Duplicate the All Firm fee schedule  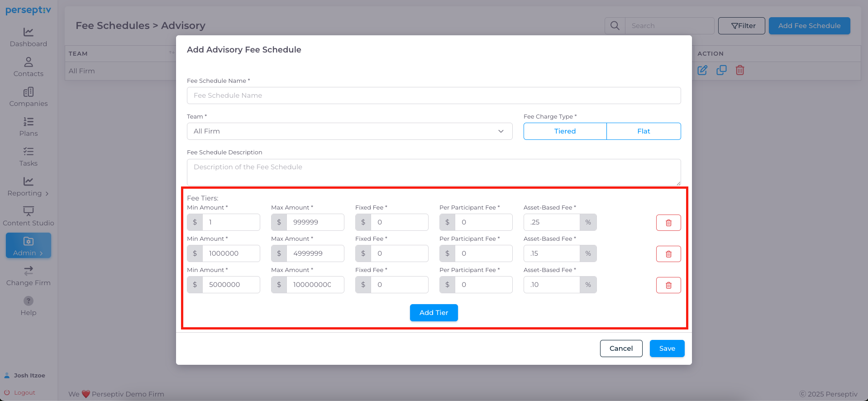[721, 70]
